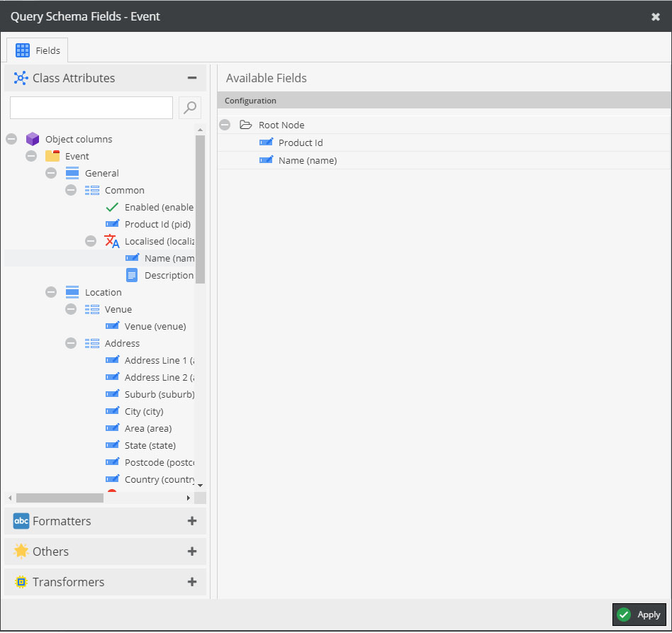Select the Enabled tree item label
Screen dimensions: 672x633
(x=159, y=208)
